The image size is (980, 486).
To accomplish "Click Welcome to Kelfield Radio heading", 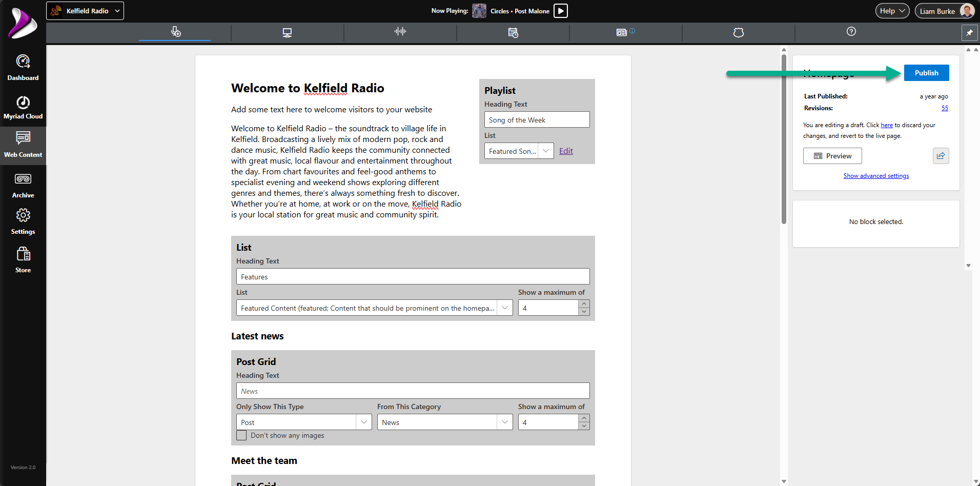I will (x=308, y=88).
